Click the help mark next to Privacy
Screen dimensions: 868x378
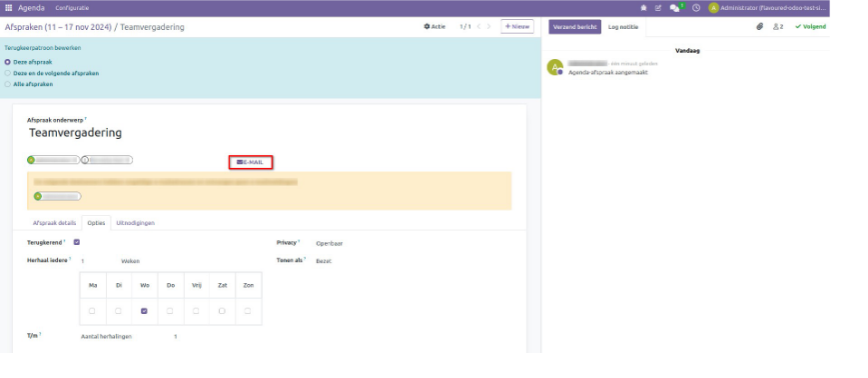(299, 241)
